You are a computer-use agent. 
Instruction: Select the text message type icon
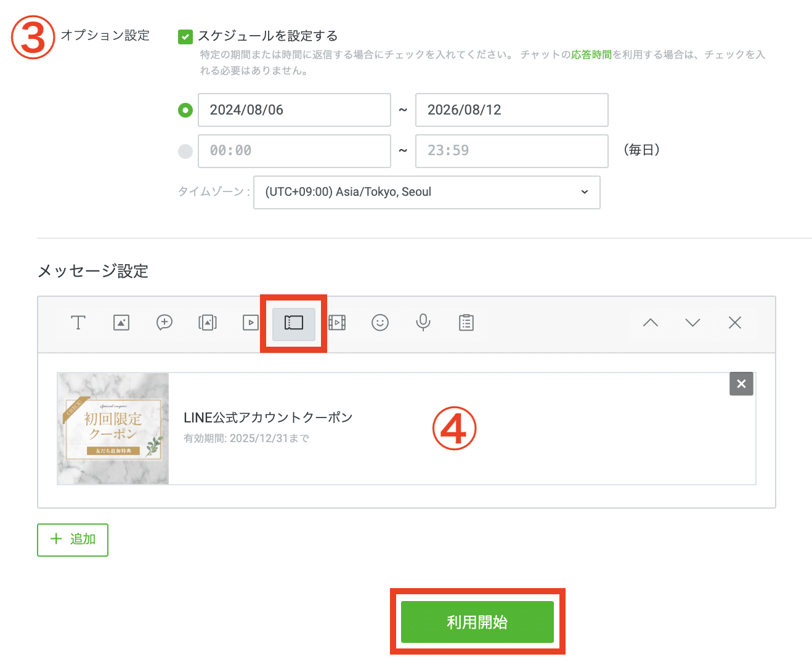78,323
